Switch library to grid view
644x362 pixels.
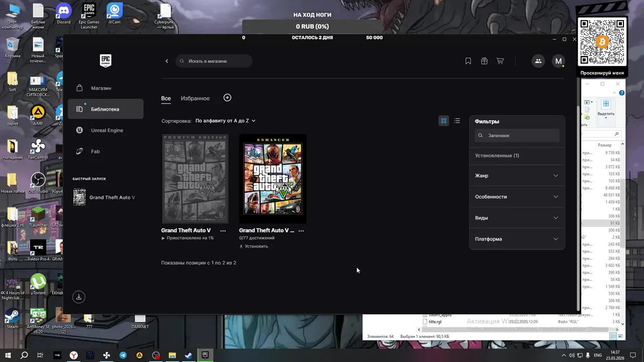[x=444, y=121]
